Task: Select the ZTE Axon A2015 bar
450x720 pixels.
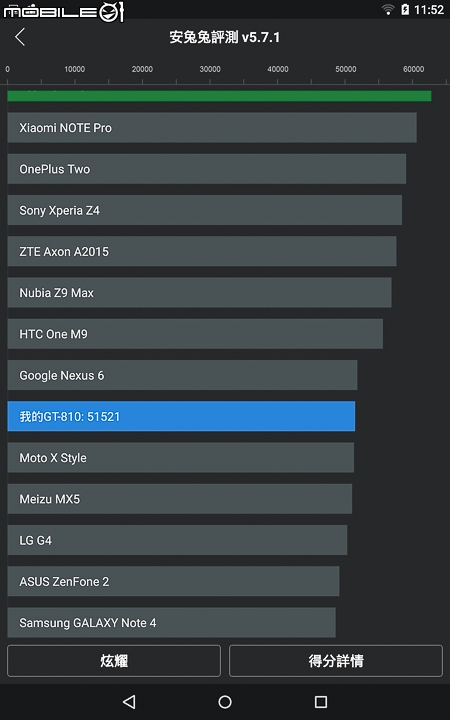Action: (202, 251)
